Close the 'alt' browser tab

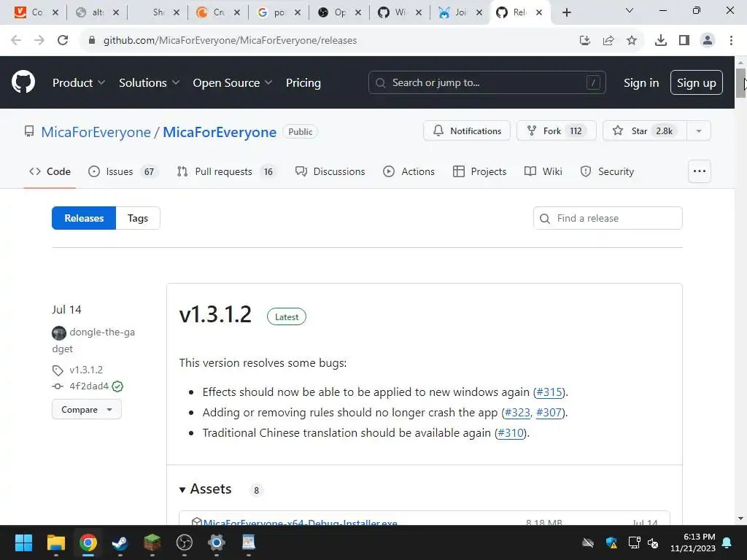[116, 12]
